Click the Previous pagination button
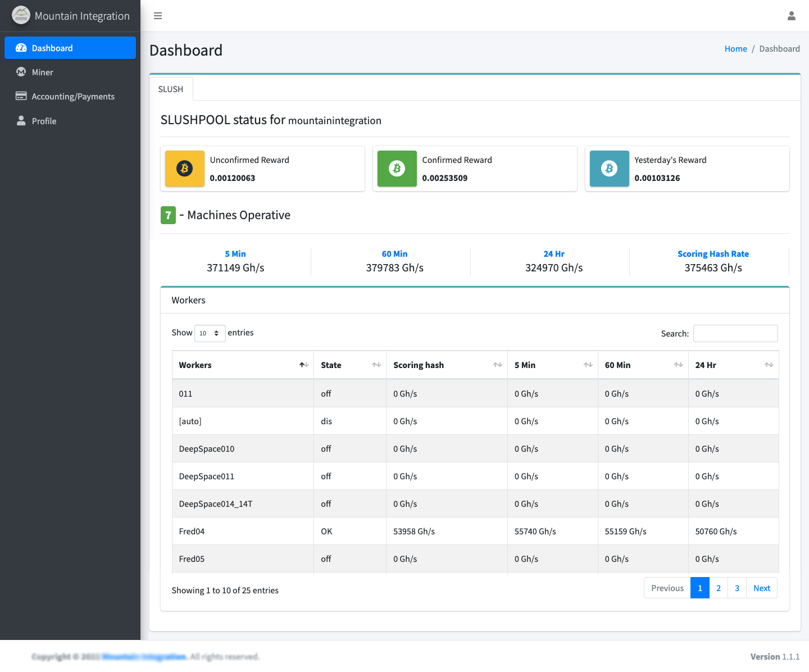 pyautogui.click(x=667, y=588)
